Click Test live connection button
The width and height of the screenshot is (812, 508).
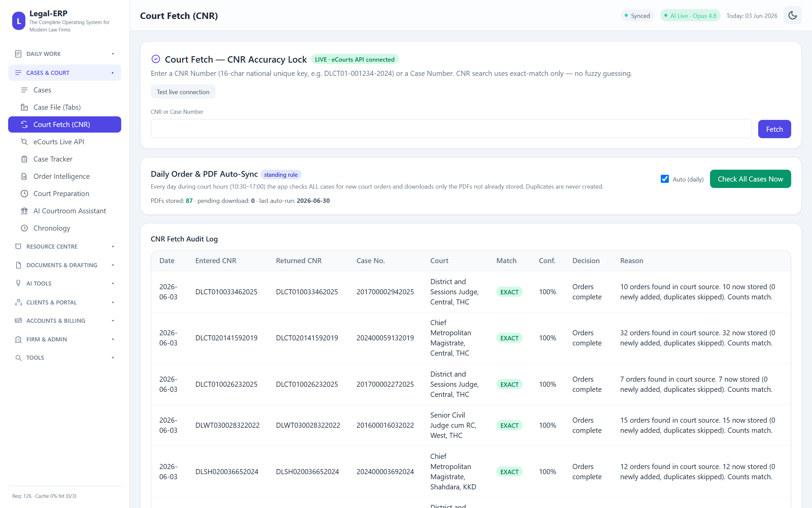183,92
